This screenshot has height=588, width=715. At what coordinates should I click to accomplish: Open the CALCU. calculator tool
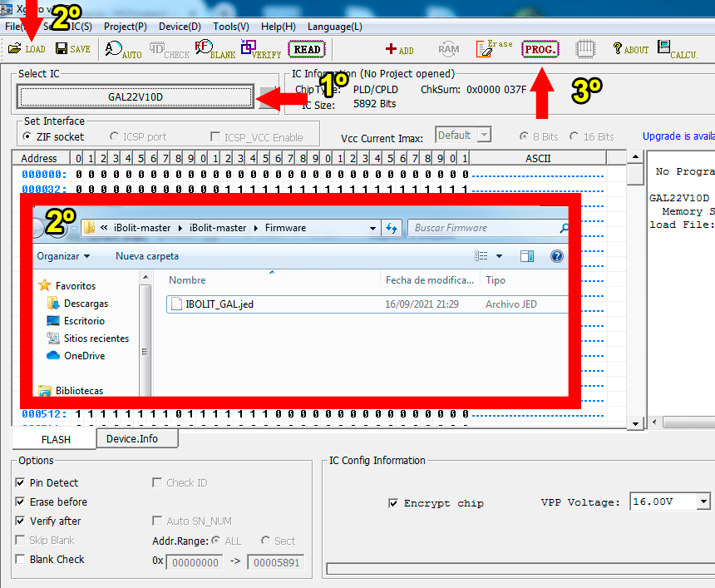[677, 49]
